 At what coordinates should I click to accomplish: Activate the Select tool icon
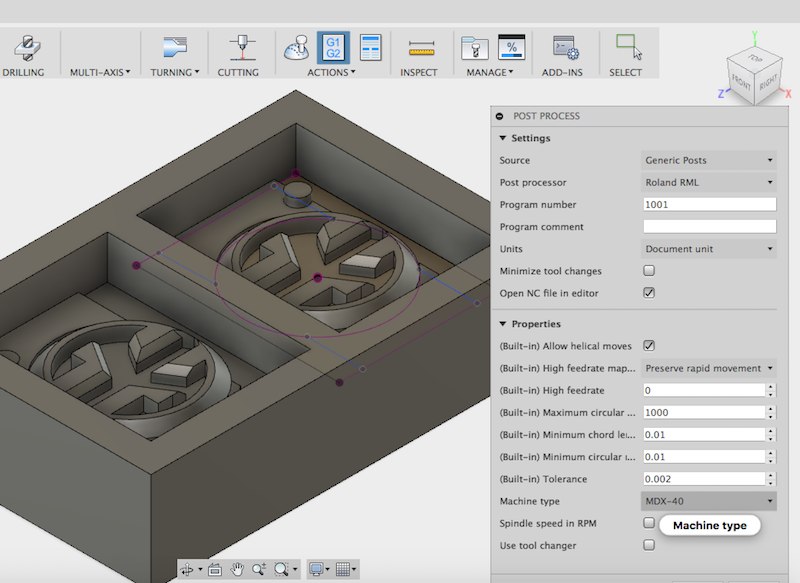[629, 47]
